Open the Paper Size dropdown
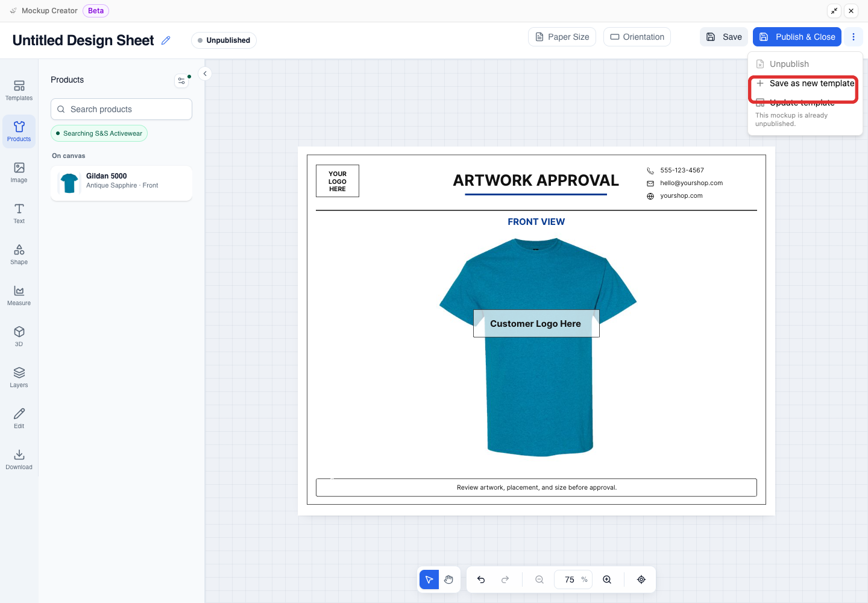 [562, 37]
